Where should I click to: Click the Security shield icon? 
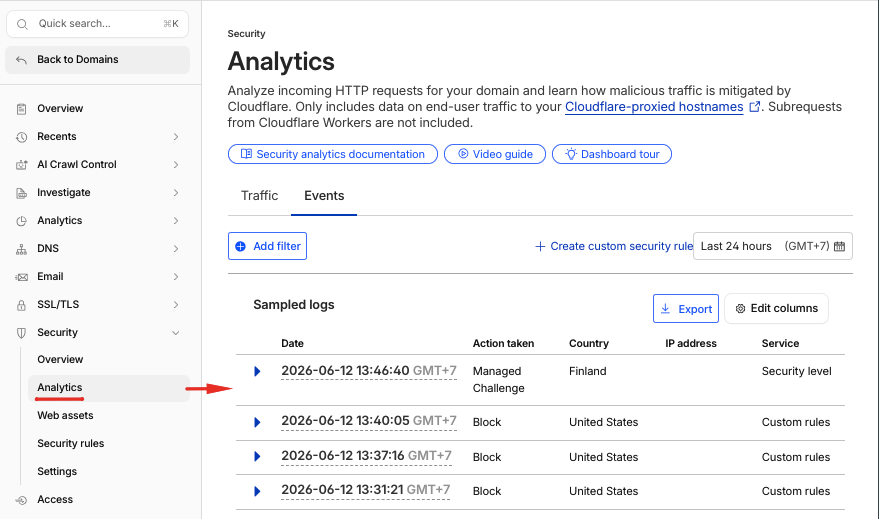21,333
